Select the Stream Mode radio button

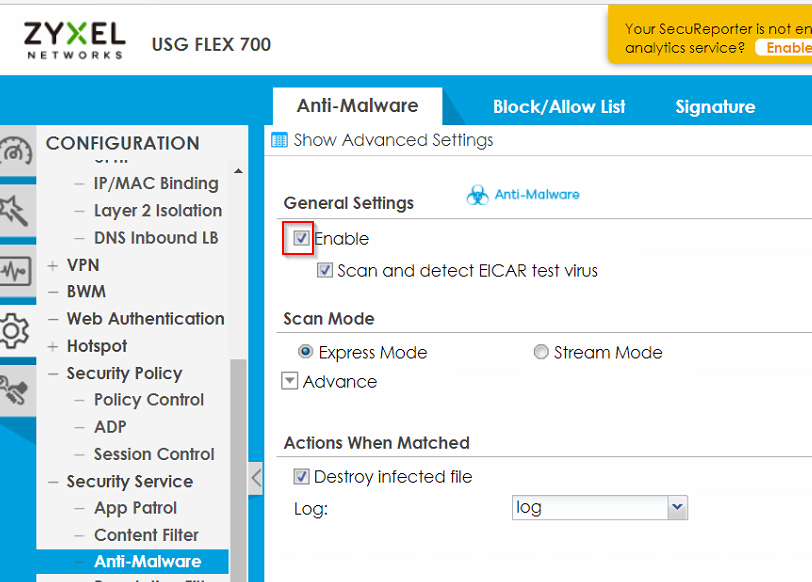pos(541,353)
